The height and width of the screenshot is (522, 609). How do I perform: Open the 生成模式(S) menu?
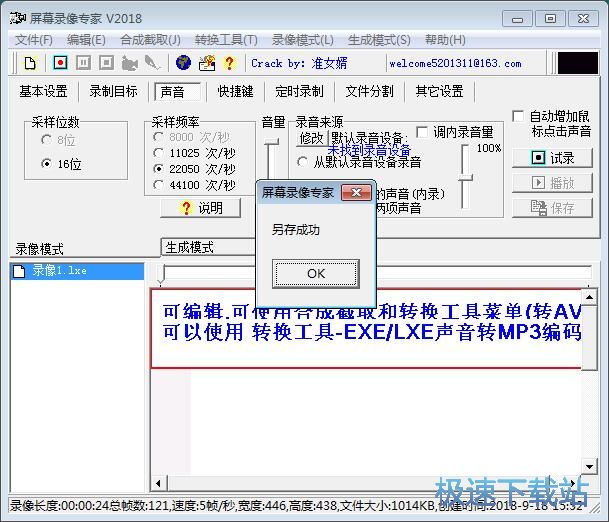pos(379,40)
